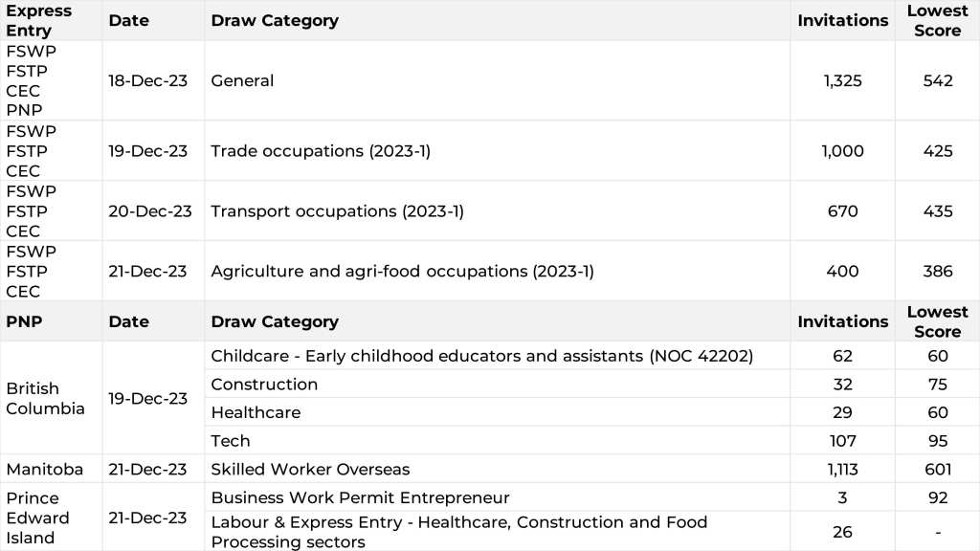
Task: Click the Tech draw category cell
Action: click(x=231, y=441)
